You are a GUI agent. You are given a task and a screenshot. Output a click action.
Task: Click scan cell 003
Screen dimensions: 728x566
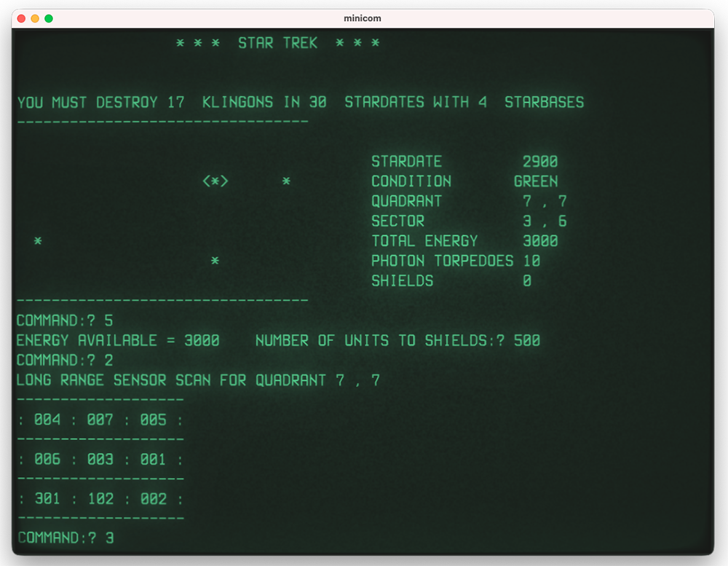click(100, 459)
